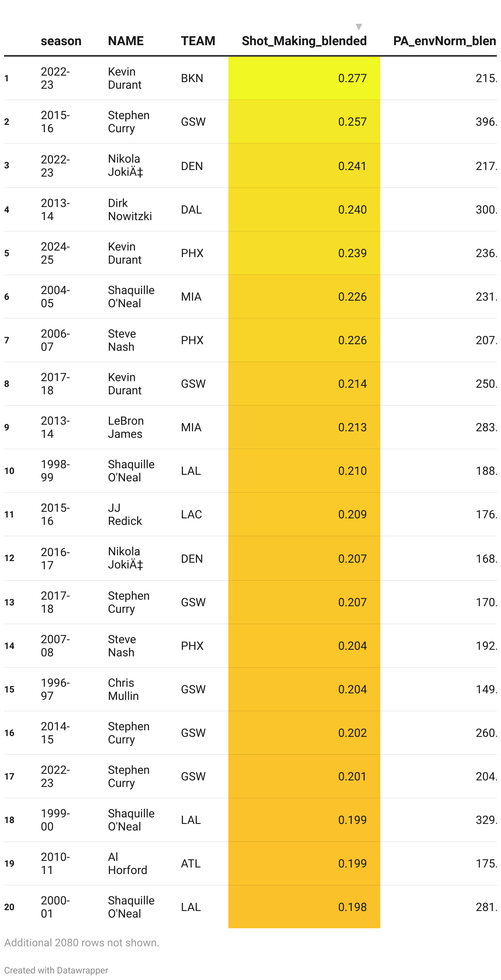The width and height of the screenshot is (501, 980).
Task: Sort by the Shot_Making_blended column header
Action: 304,41
